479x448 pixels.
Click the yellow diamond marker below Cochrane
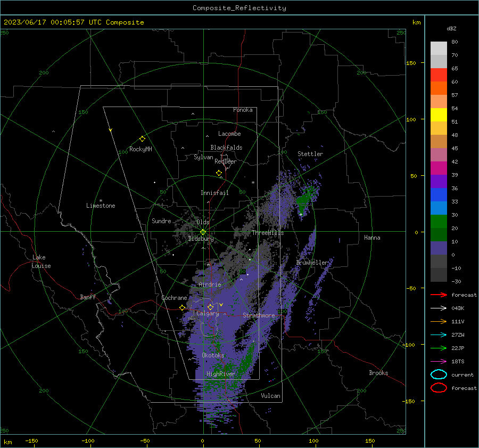point(183,308)
